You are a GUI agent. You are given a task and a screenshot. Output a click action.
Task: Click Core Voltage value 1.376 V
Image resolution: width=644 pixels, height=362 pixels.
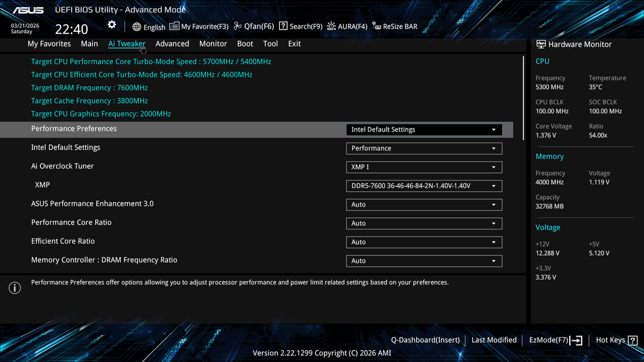click(546, 135)
